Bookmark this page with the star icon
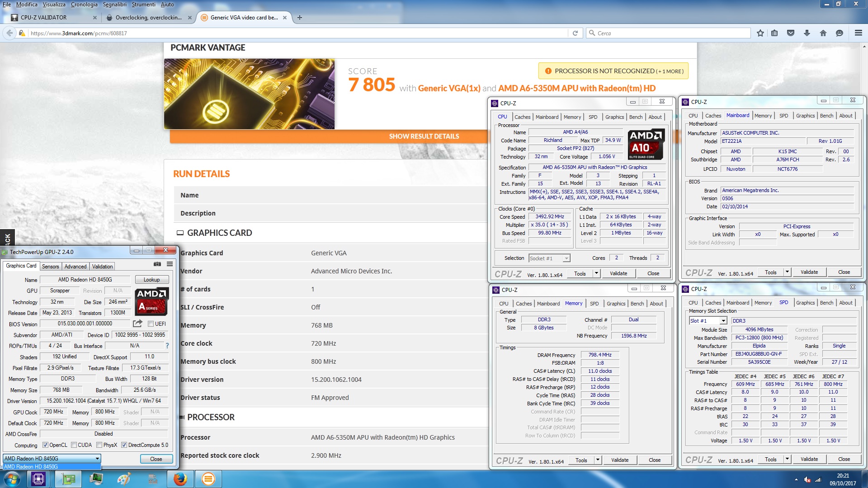868x488 pixels. [760, 33]
